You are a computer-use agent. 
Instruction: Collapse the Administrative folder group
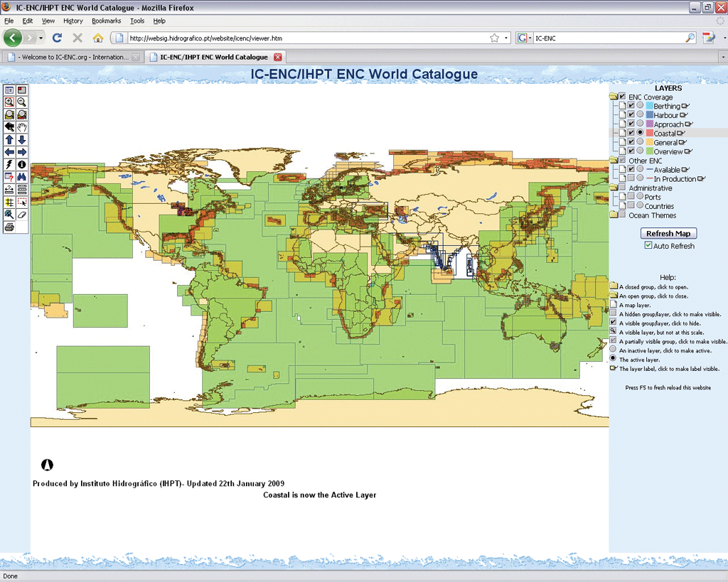(x=613, y=188)
